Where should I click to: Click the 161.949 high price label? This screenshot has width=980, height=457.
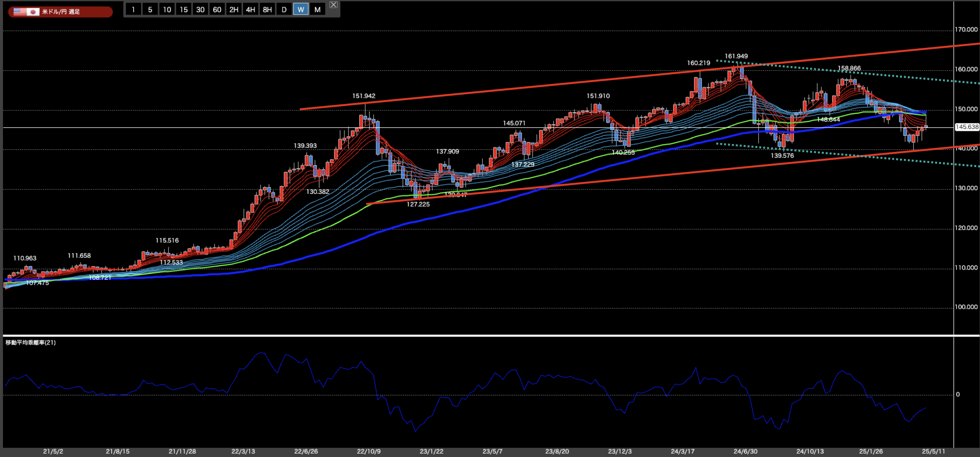coord(736,56)
